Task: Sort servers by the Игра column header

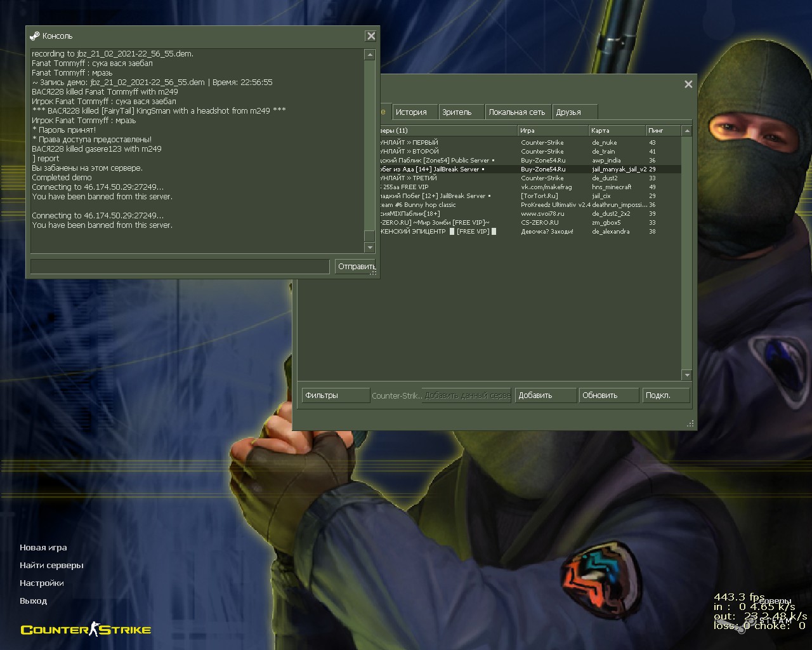Action: (x=553, y=131)
